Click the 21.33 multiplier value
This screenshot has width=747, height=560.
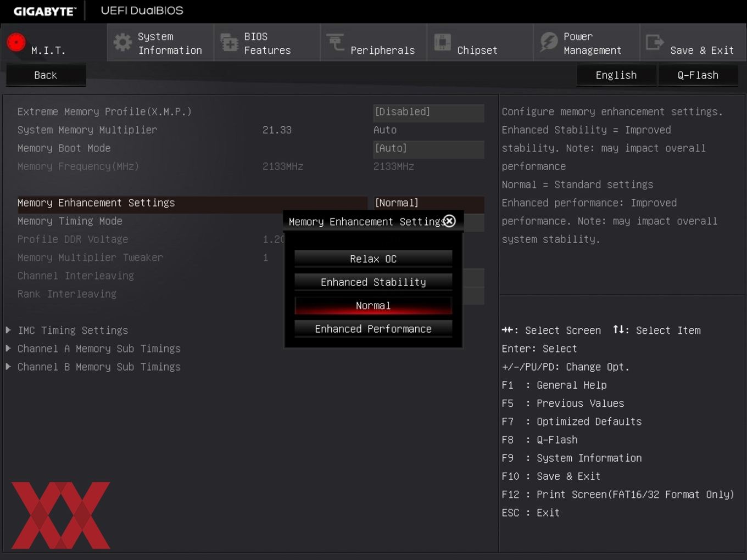tap(277, 130)
